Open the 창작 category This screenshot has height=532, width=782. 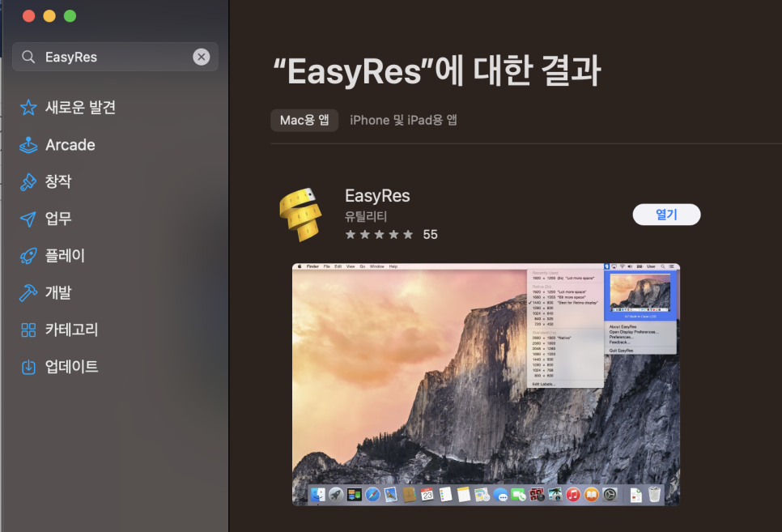coord(58,181)
